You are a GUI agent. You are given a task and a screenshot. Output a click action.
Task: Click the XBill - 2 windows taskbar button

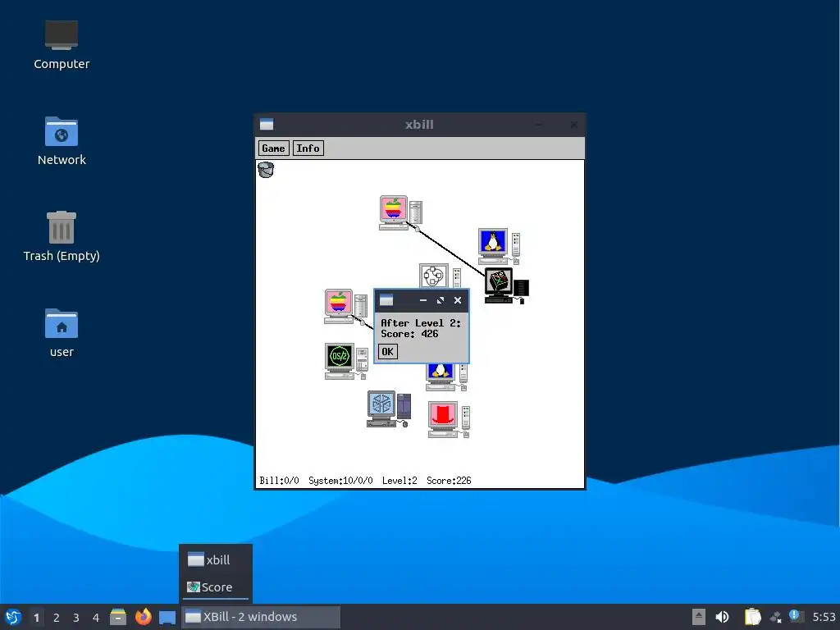[260, 617]
